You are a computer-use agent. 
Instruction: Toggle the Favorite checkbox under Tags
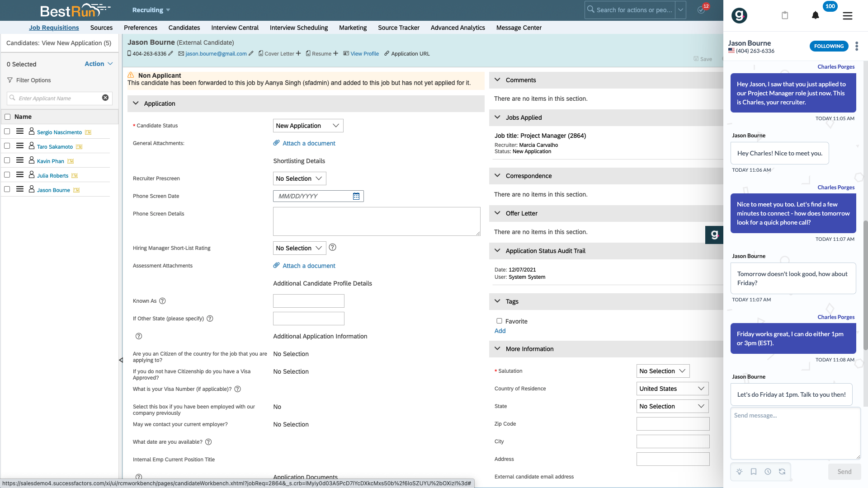click(499, 321)
